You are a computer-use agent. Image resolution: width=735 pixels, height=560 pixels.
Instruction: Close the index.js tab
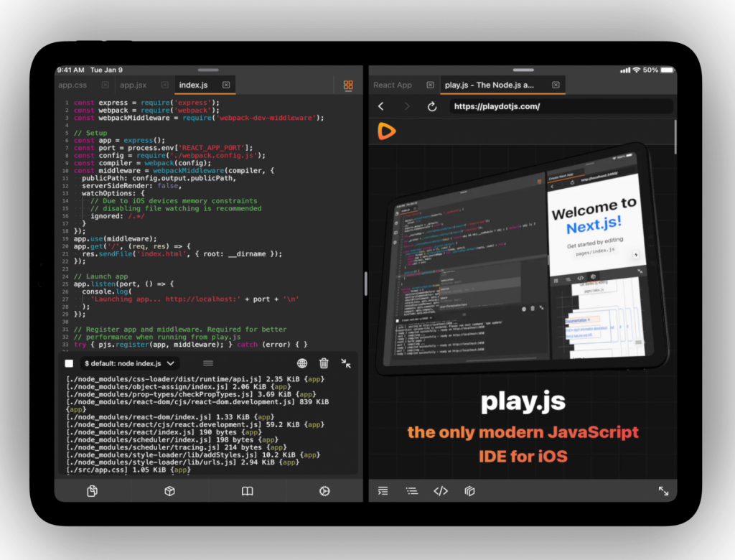226,85
